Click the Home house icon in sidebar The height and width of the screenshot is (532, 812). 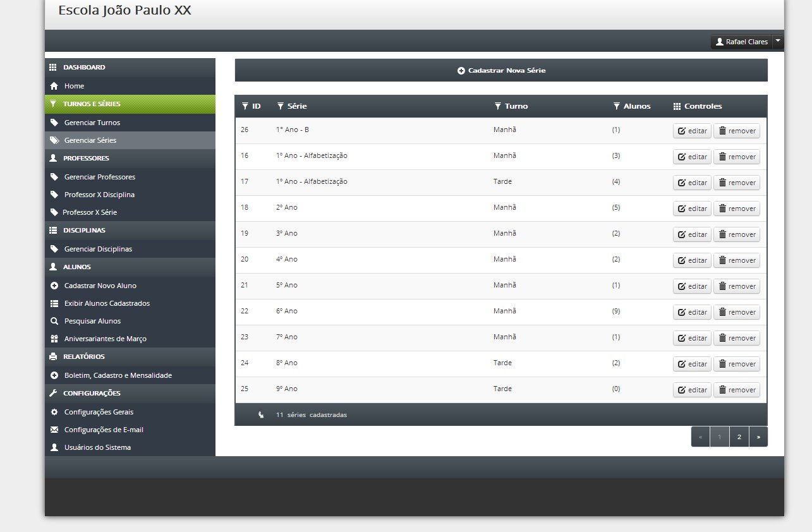coord(54,86)
